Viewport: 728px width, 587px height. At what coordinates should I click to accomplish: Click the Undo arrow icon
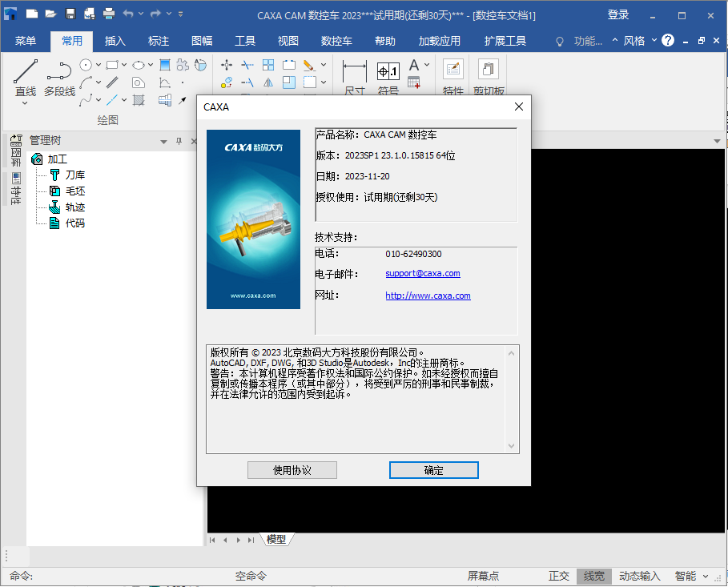tap(128, 14)
